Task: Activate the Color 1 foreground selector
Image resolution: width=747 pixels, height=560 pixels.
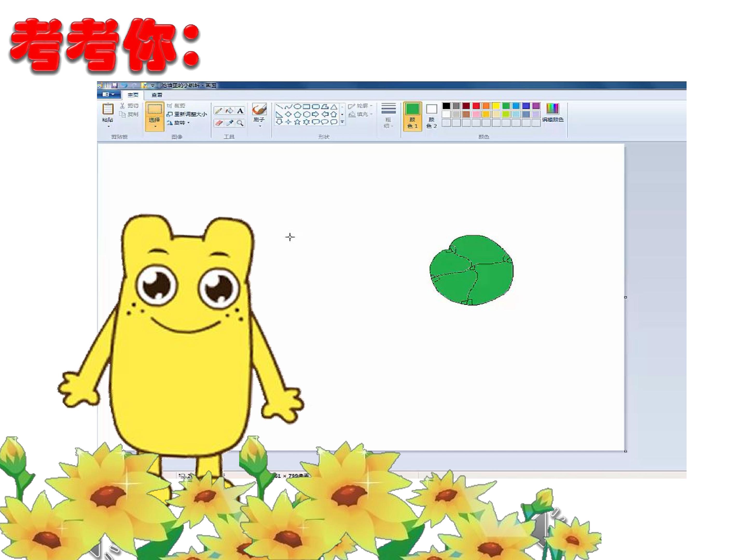Action: (412, 116)
